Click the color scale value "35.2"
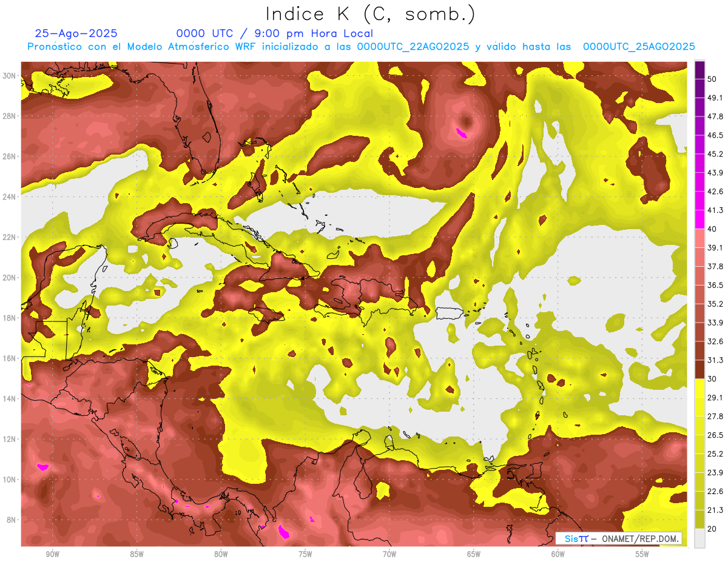The image size is (728, 562). pyautogui.click(x=715, y=304)
